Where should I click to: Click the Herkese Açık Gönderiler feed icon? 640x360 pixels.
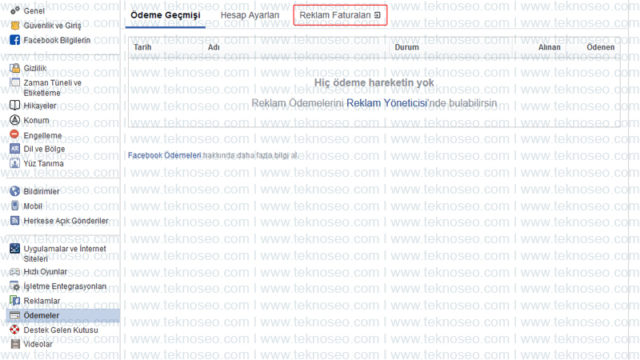pyautogui.click(x=15, y=220)
